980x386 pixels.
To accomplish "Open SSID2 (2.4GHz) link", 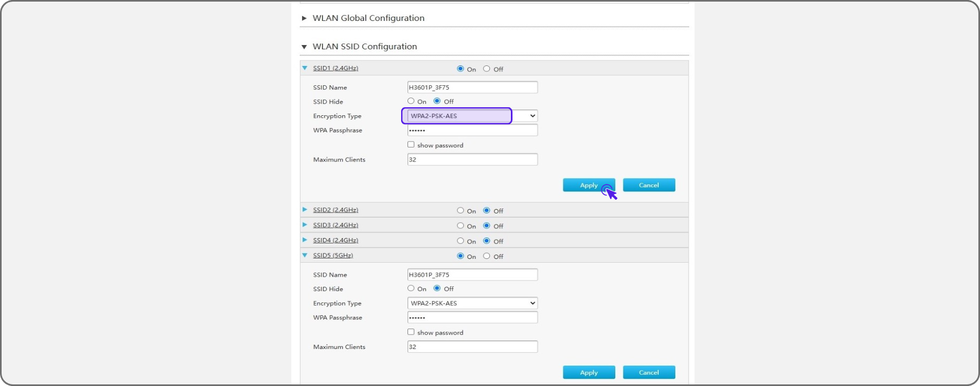I will (x=336, y=210).
